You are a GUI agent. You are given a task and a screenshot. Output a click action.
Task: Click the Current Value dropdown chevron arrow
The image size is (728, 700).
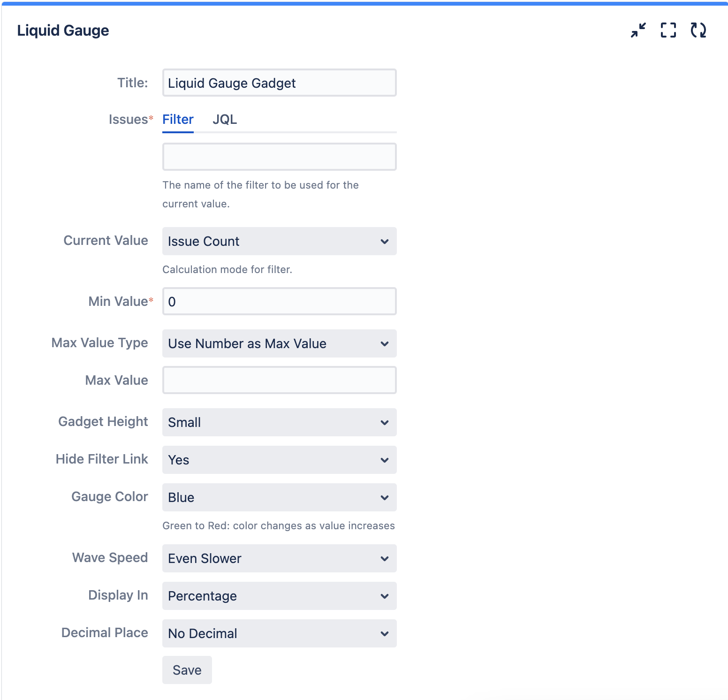tap(385, 242)
